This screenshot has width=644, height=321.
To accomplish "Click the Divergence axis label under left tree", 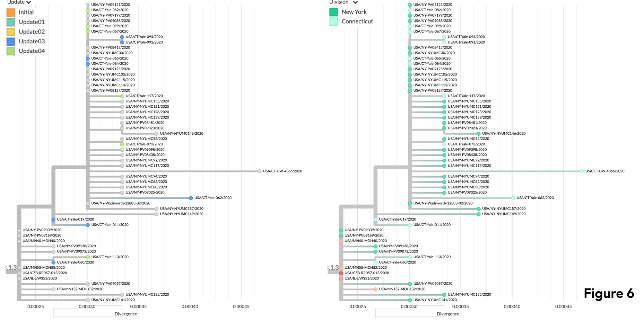I will [x=126, y=314].
